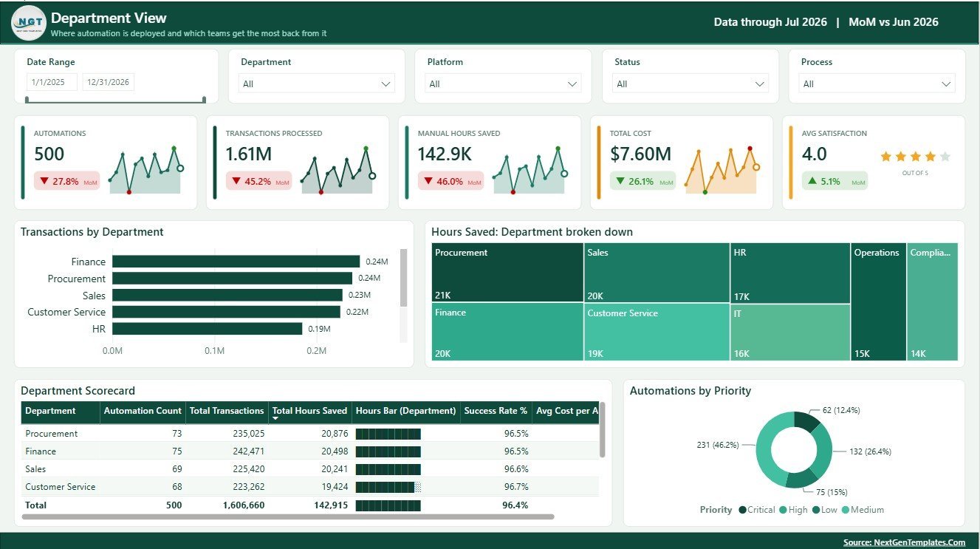The width and height of the screenshot is (980, 549).
Task: Click sort arrow under Total Hours Saved
Action: tap(275, 419)
